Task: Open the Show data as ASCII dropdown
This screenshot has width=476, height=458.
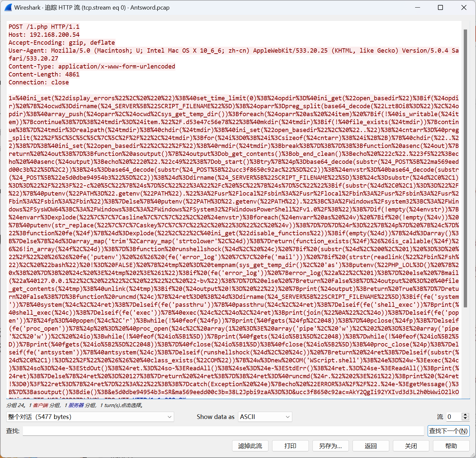Action: [x=265, y=417]
